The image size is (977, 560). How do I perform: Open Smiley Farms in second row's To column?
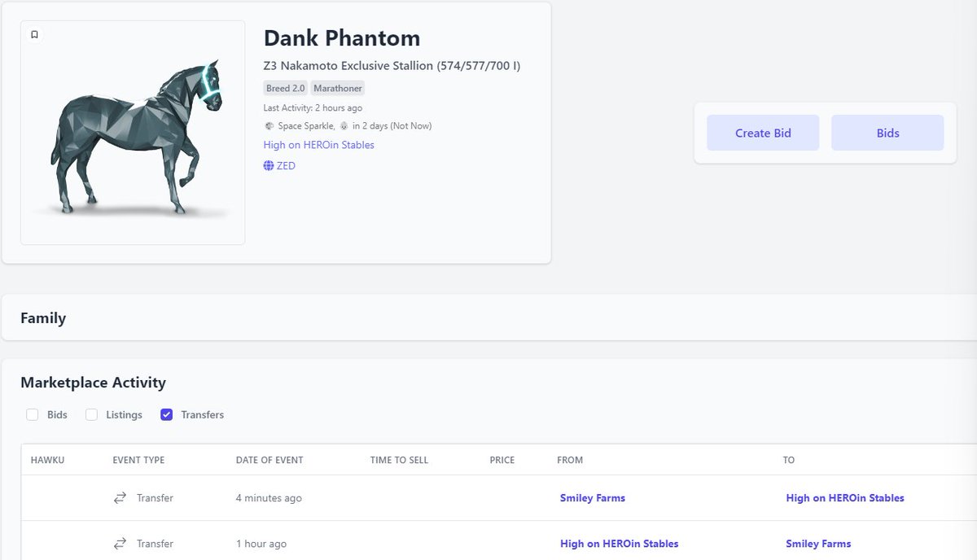pos(818,544)
